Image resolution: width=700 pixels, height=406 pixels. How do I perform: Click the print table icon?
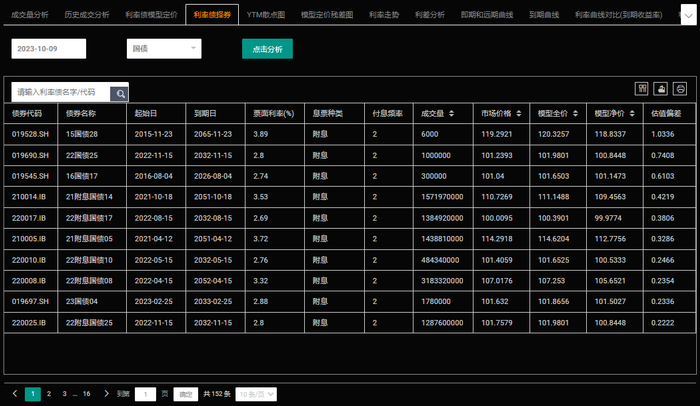(x=680, y=88)
